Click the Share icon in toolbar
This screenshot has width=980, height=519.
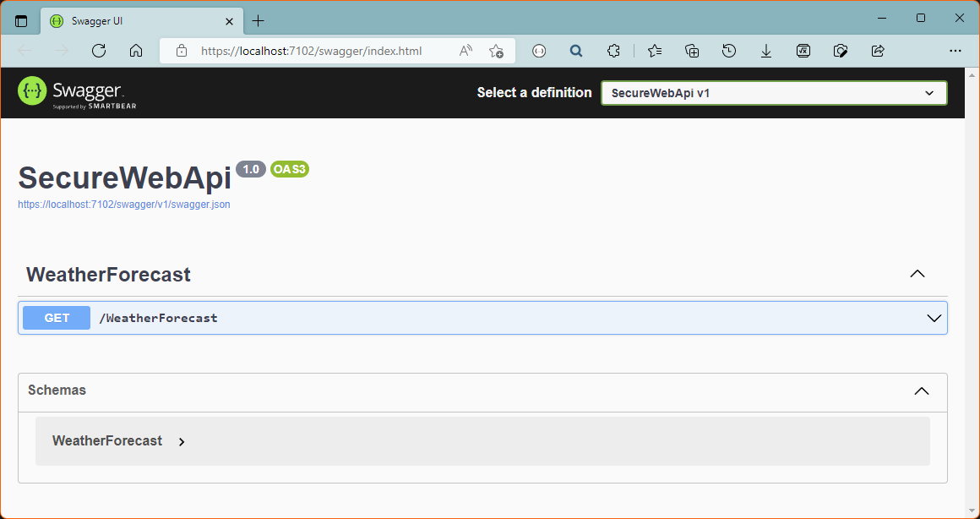tap(878, 51)
